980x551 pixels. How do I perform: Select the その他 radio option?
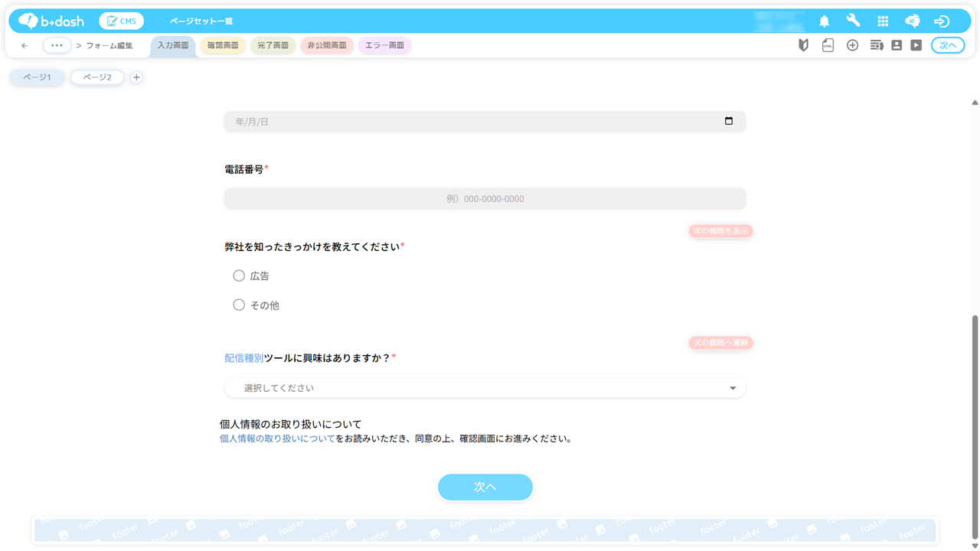click(x=239, y=305)
